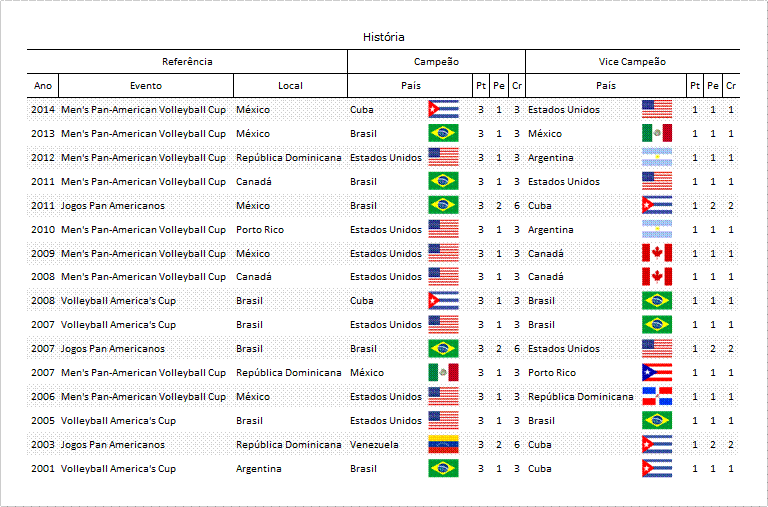The image size is (768, 507).
Task: Click the Canadá flag in the 2009 row
Action: click(x=657, y=253)
